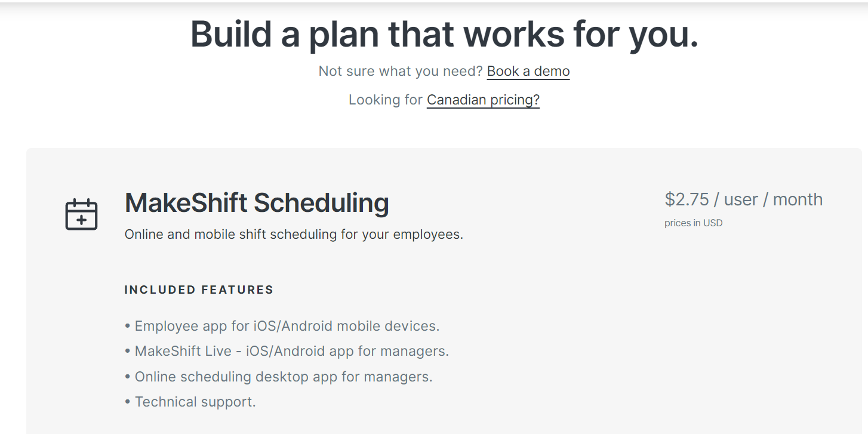This screenshot has width=868, height=434.
Task: Open the Book a demo page
Action: pyautogui.click(x=528, y=70)
